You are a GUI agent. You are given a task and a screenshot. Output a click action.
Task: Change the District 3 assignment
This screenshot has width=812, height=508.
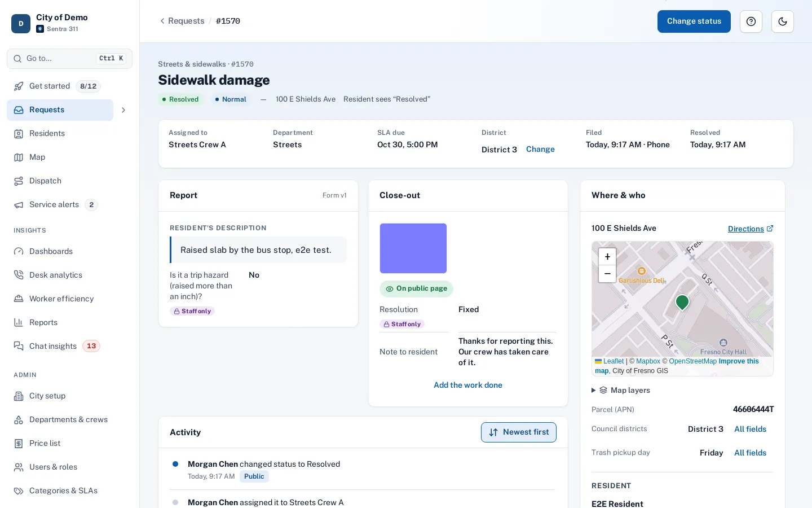(x=540, y=150)
